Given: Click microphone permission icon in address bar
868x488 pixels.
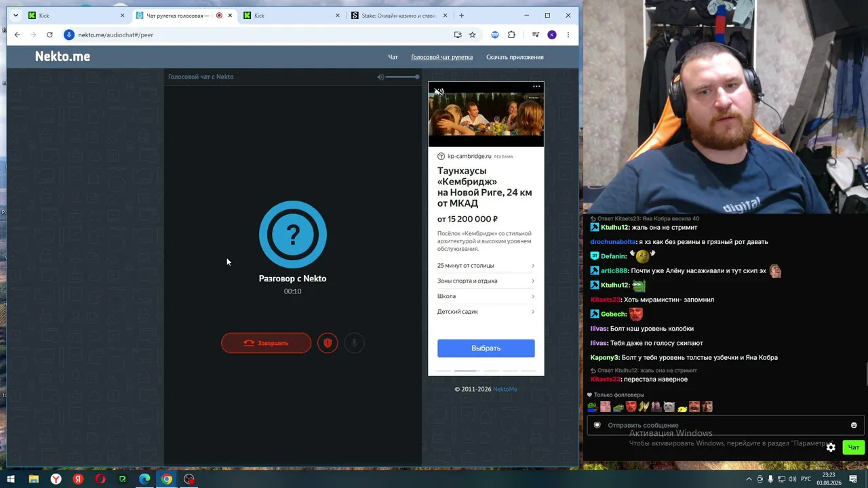Looking at the screenshot, I should tap(69, 35).
